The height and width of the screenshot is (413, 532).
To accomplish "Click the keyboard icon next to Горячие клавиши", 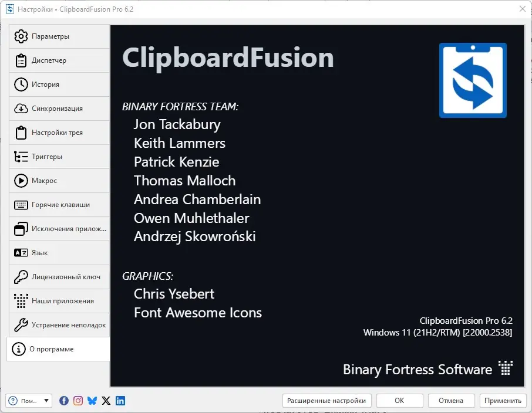I will 20,204.
